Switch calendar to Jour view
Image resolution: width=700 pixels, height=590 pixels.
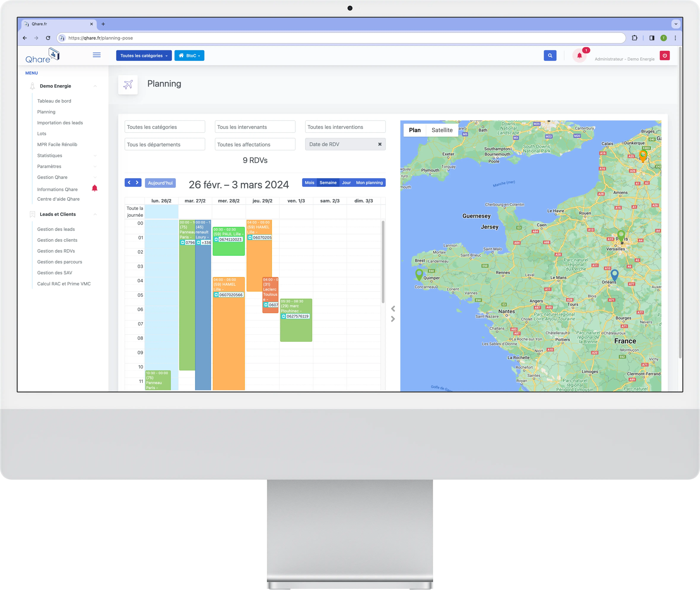click(x=346, y=183)
